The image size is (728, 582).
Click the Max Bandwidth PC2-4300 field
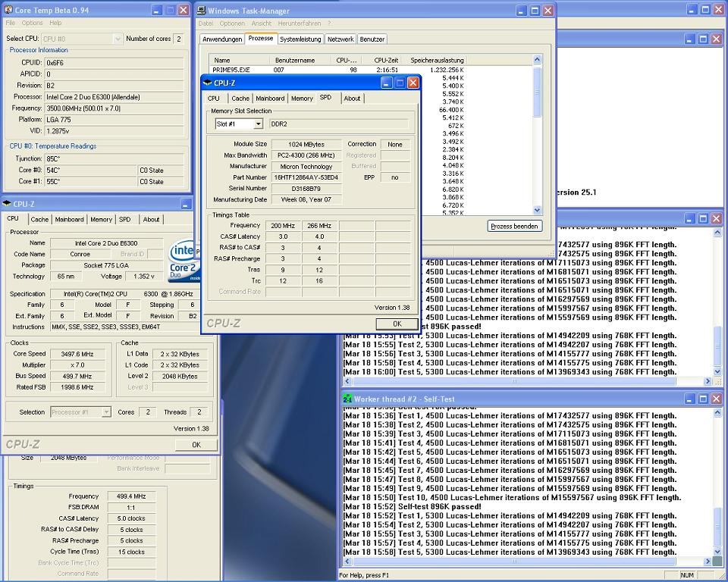[306, 155]
